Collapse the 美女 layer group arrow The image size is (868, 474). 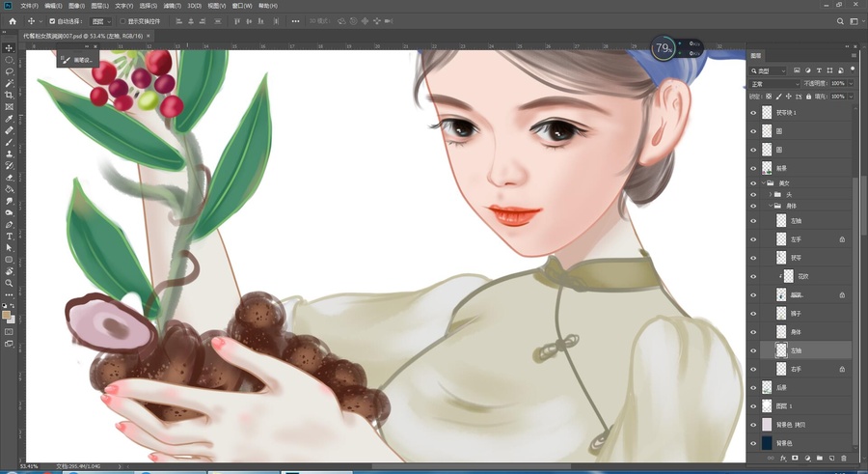(x=764, y=183)
